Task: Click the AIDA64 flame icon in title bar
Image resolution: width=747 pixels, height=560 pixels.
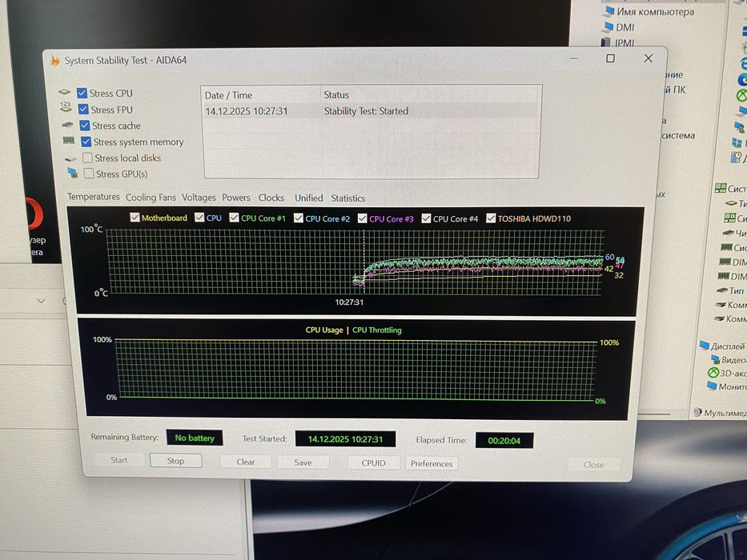Action: pyautogui.click(x=54, y=61)
